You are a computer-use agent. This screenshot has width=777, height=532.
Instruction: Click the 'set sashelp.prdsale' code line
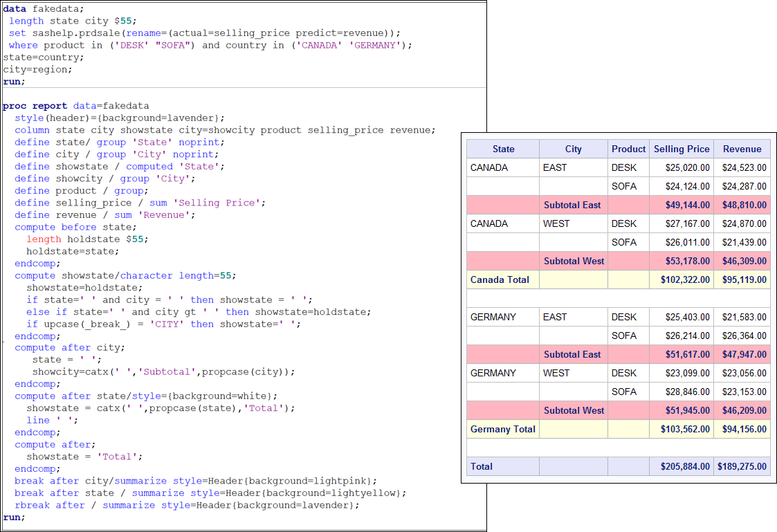204,33
